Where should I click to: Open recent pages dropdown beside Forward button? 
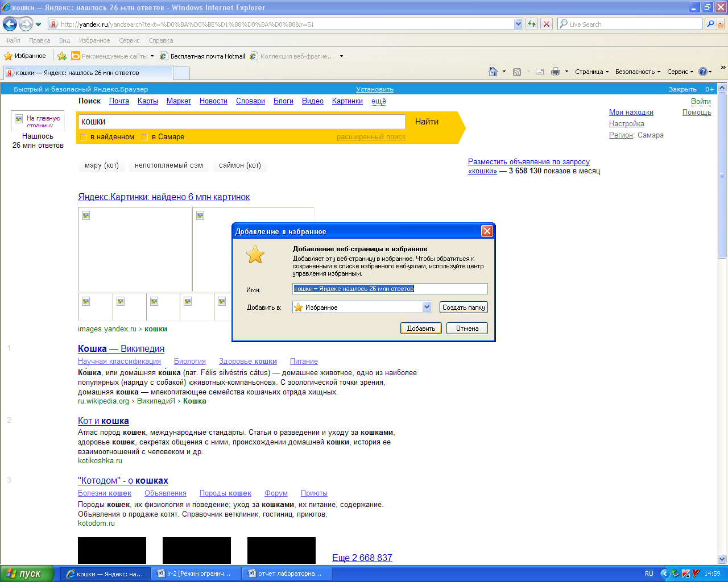pyautogui.click(x=38, y=24)
